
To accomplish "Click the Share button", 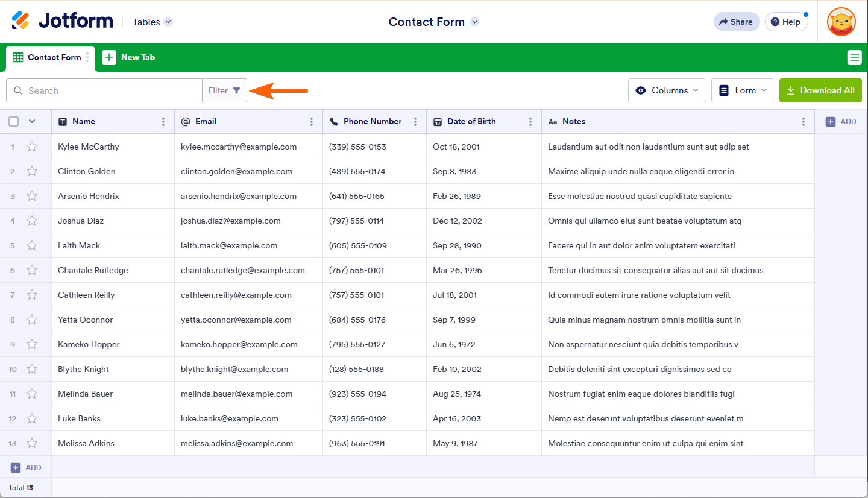I will pos(736,22).
